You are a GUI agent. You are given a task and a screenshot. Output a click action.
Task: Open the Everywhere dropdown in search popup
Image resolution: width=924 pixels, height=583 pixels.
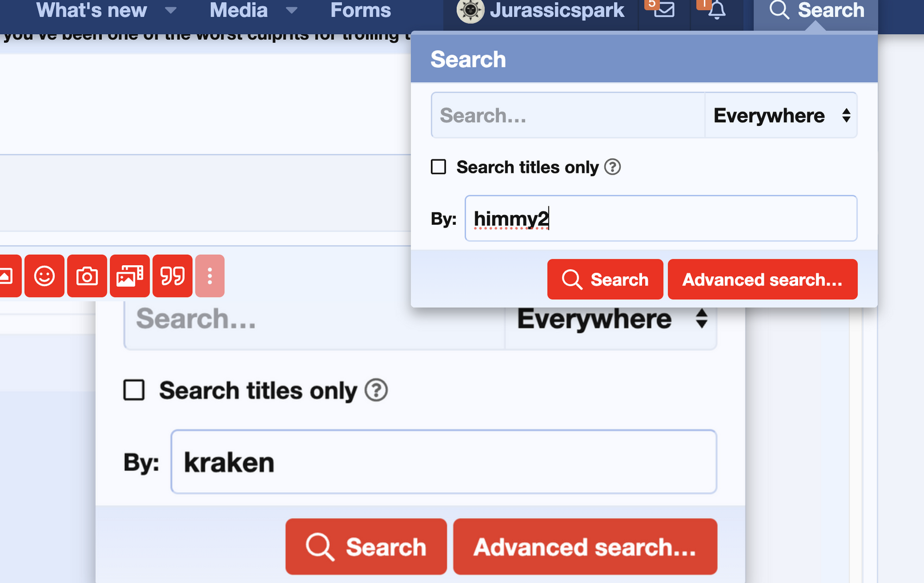pyautogui.click(x=781, y=116)
